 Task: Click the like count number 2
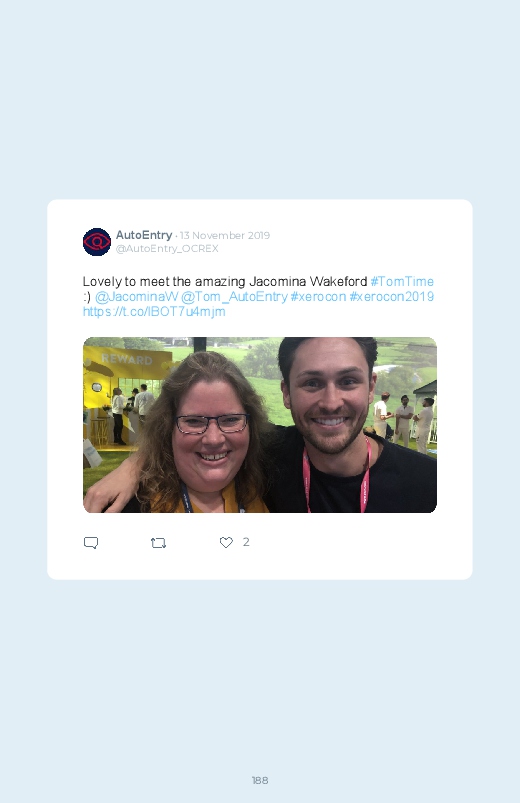pos(246,542)
